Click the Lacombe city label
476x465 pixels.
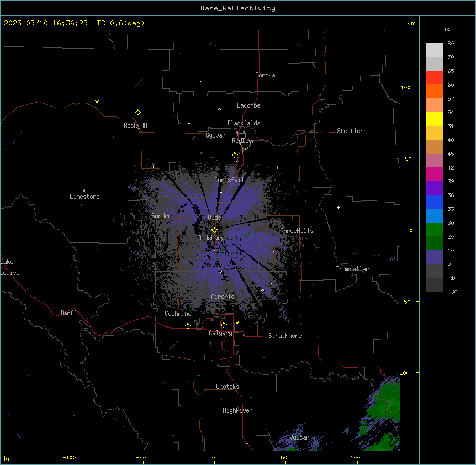(248, 105)
